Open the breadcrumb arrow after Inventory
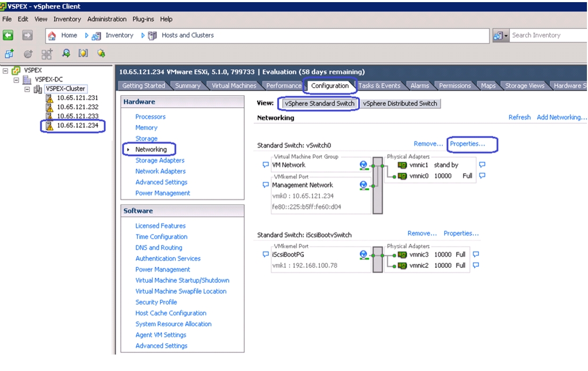 tap(143, 36)
